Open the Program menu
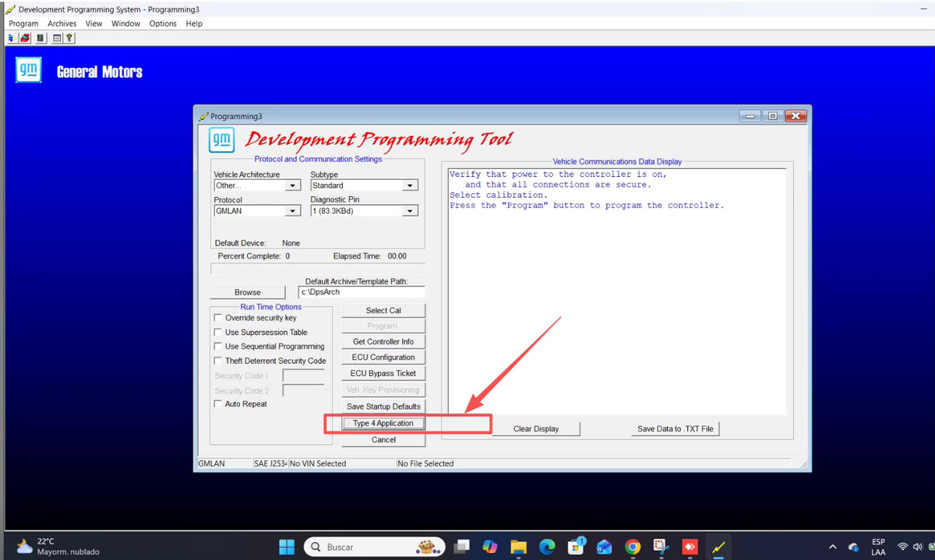This screenshot has height=560, width=935. [x=23, y=23]
